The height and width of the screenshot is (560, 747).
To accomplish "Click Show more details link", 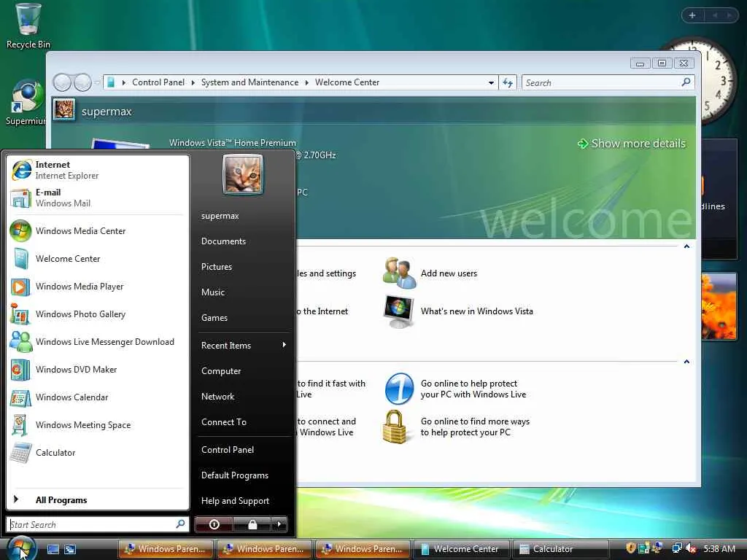I will point(632,144).
